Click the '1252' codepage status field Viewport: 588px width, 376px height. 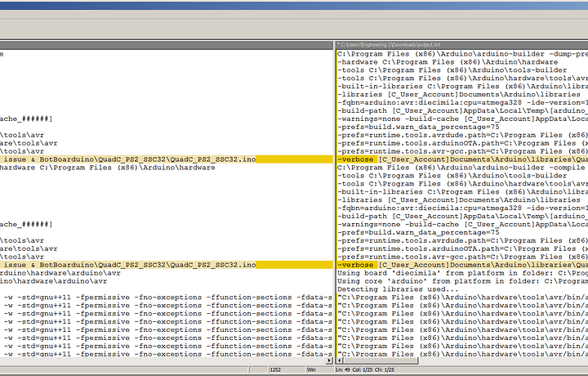(x=287, y=370)
